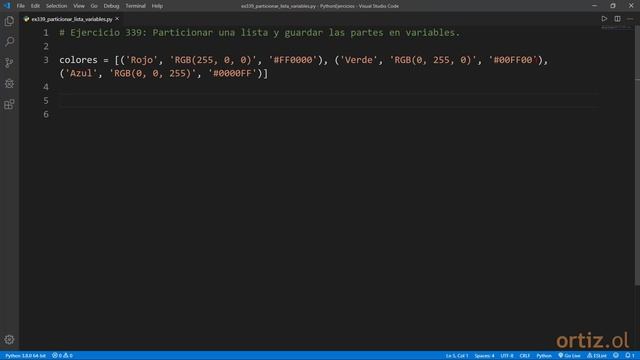Split the editor to the right
This screenshot has width=640, height=360.
617,19
